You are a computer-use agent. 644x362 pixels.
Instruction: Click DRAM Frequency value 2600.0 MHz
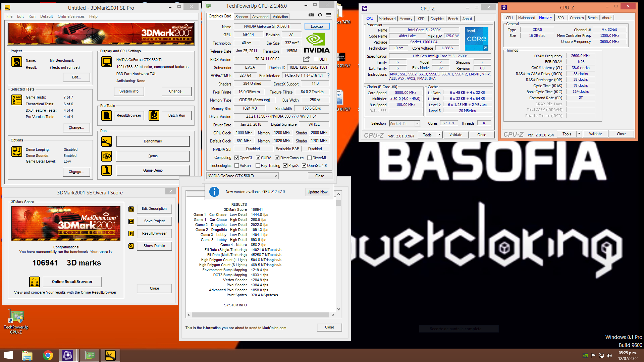pos(581,56)
